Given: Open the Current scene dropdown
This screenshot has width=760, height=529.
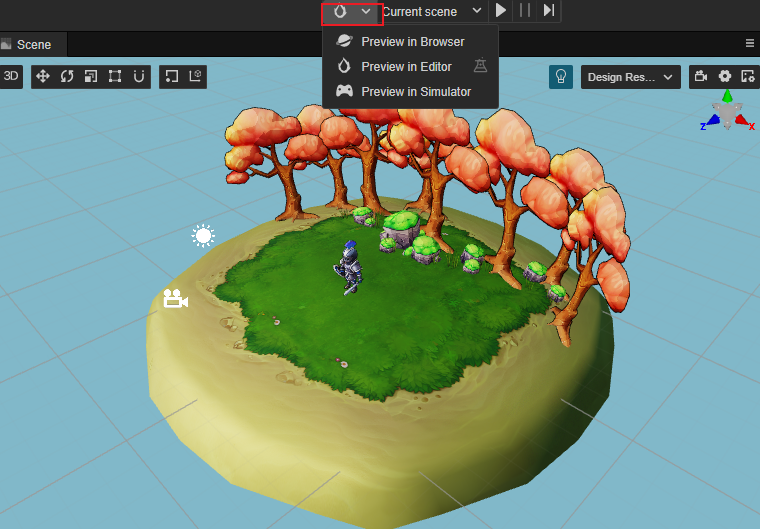Looking at the screenshot, I should (x=432, y=11).
